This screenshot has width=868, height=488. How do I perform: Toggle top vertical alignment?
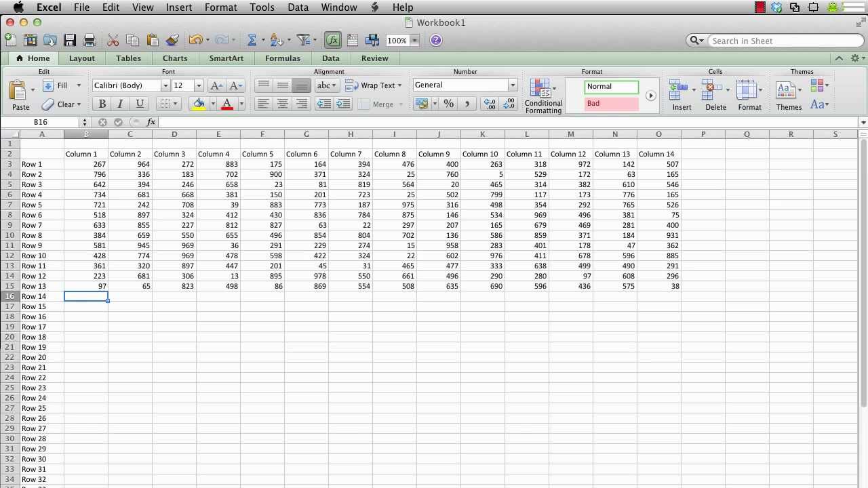click(264, 85)
